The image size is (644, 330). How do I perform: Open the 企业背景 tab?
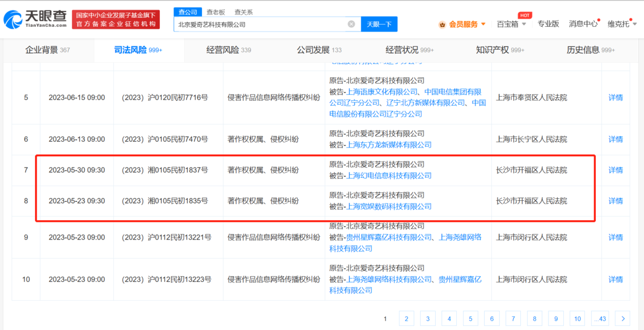[48, 50]
